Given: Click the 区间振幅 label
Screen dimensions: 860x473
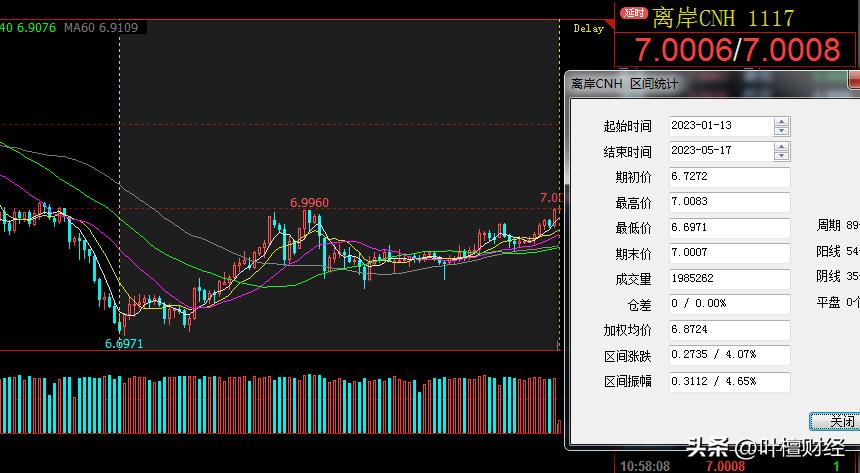Looking at the screenshot, I should coord(627,381).
